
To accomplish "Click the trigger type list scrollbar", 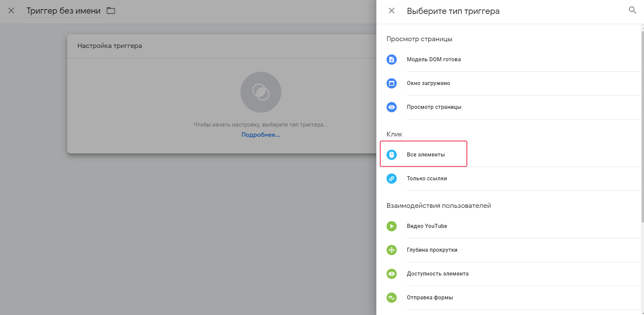I will 642,126.
